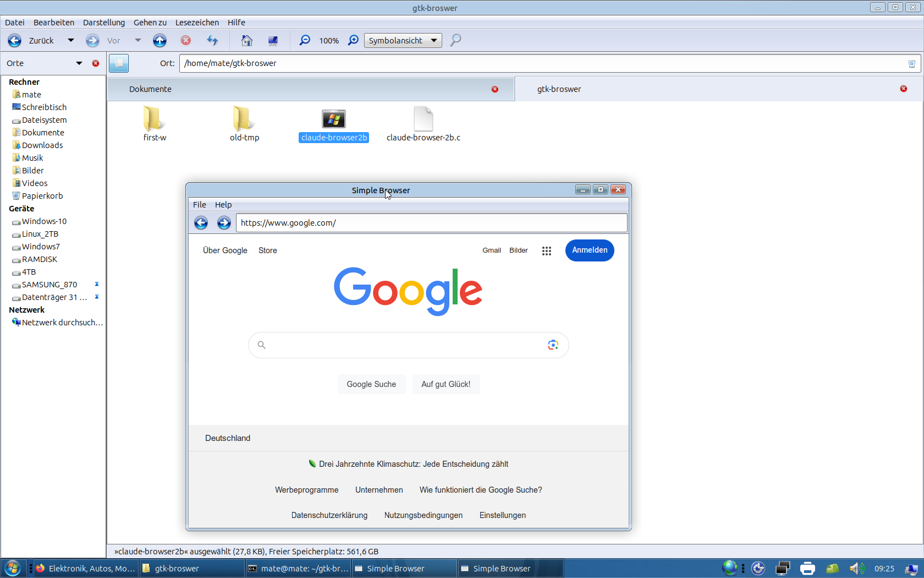The height and width of the screenshot is (578, 924).
Task: Open the Google apps grid
Action: [x=547, y=250]
